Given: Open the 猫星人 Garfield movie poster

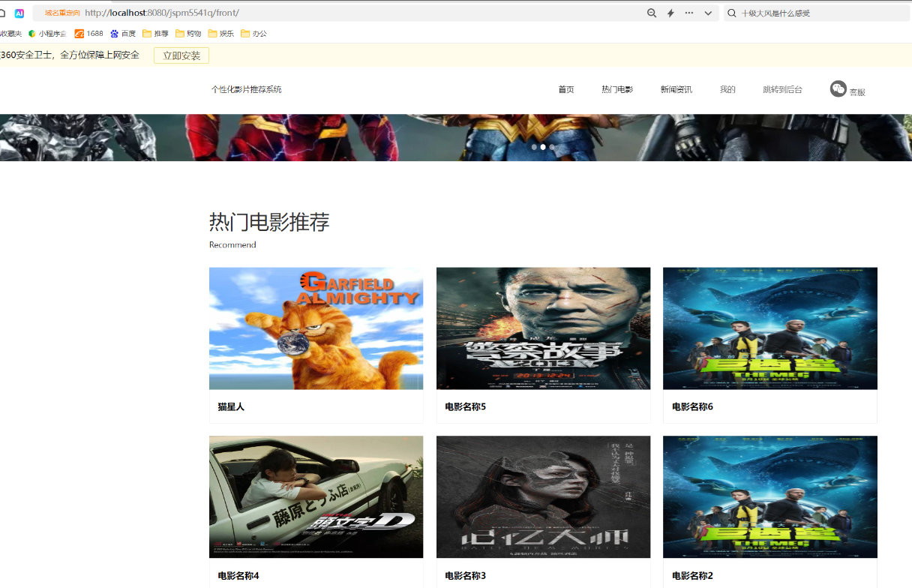Looking at the screenshot, I should [316, 328].
